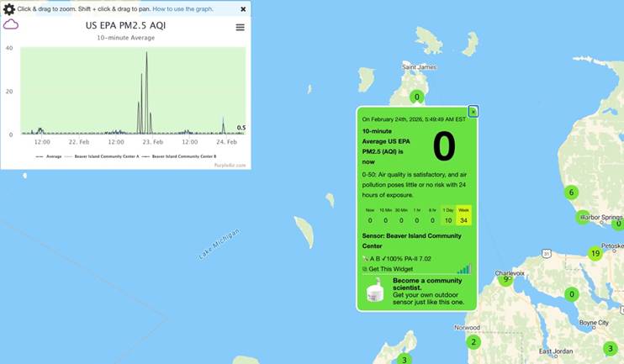Open 'How to use the graph' link

(x=182, y=9)
